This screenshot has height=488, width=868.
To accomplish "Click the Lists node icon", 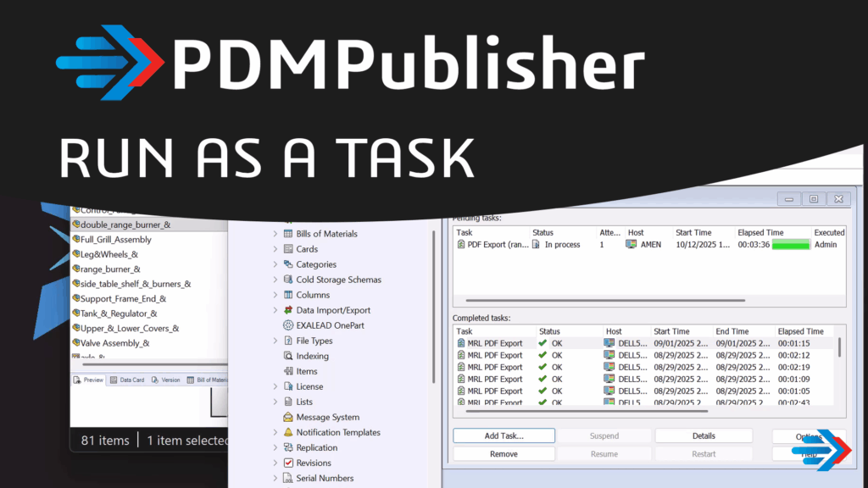I will pos(288,402).
